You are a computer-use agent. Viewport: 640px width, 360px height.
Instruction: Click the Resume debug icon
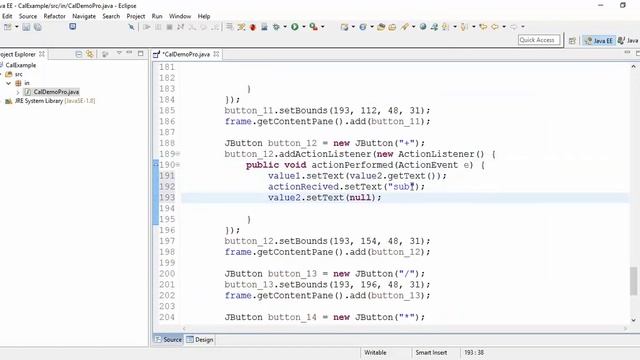[x=147, y=27]
